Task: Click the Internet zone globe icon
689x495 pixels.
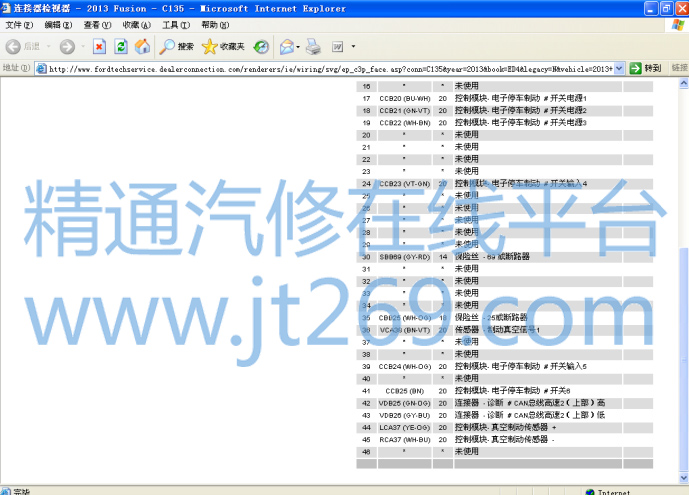Action: 590,491
